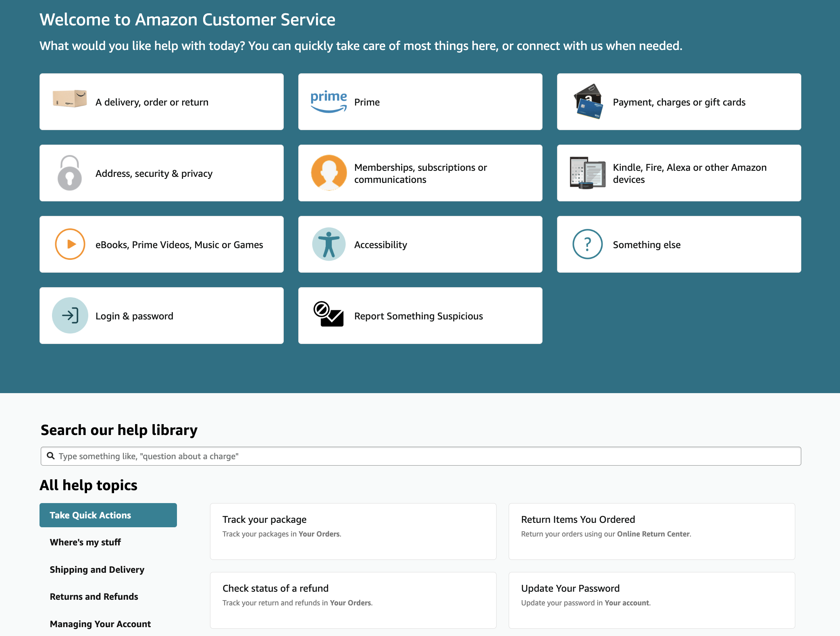
Task: Select the Accessibility help card
Action: [x=420, y=244]
